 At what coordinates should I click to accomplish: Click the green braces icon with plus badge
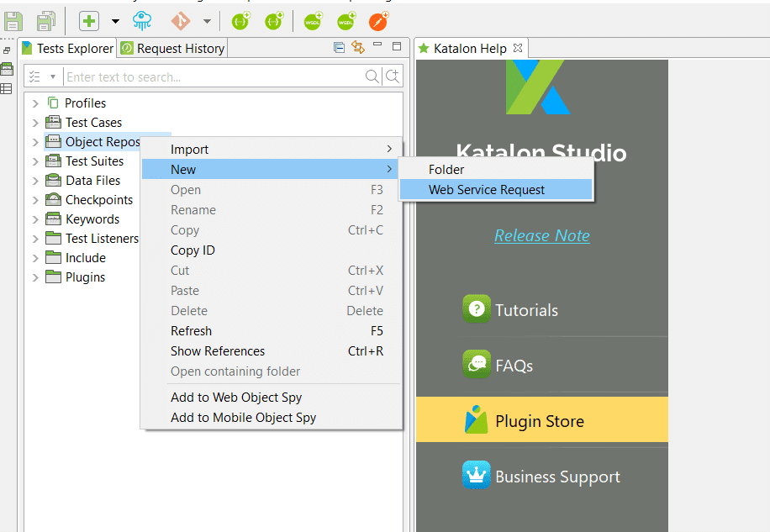pyautogui.click(x=240, y=21)
